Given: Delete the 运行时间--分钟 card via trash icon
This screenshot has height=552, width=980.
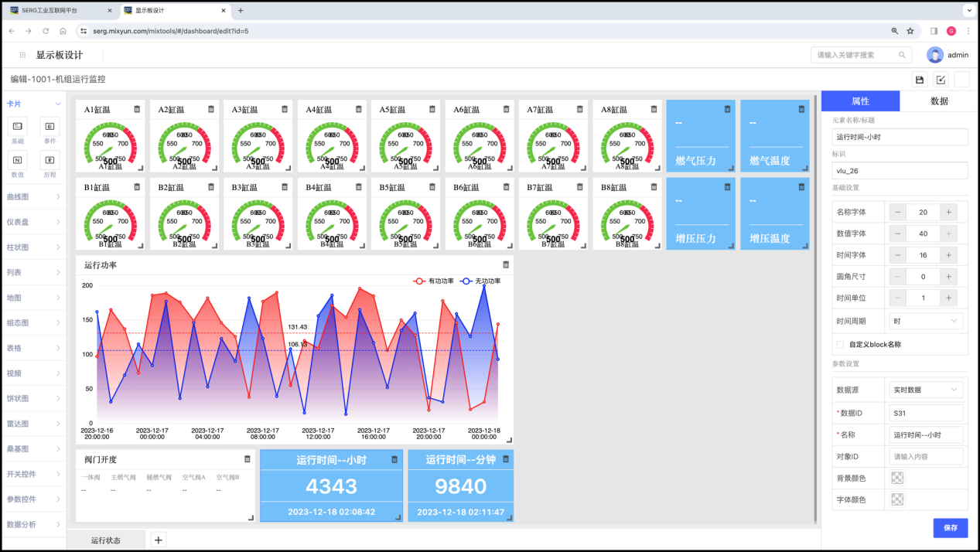Looking at the screenshot, I should (x=506, y=458).
